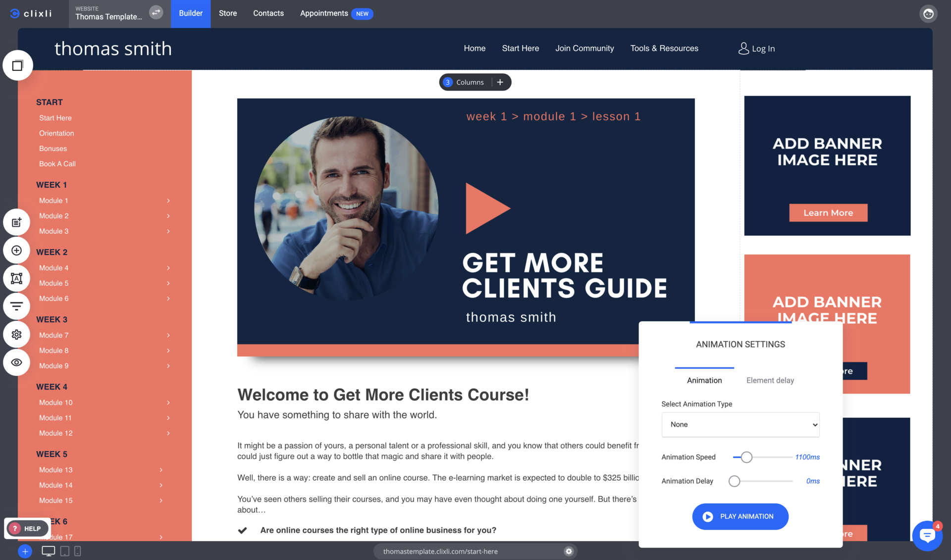Image resolution: width=951 pixels, height=560 pixels.
Task: Click the 0ms animation delay value
Action: click(x=813, y=481)
